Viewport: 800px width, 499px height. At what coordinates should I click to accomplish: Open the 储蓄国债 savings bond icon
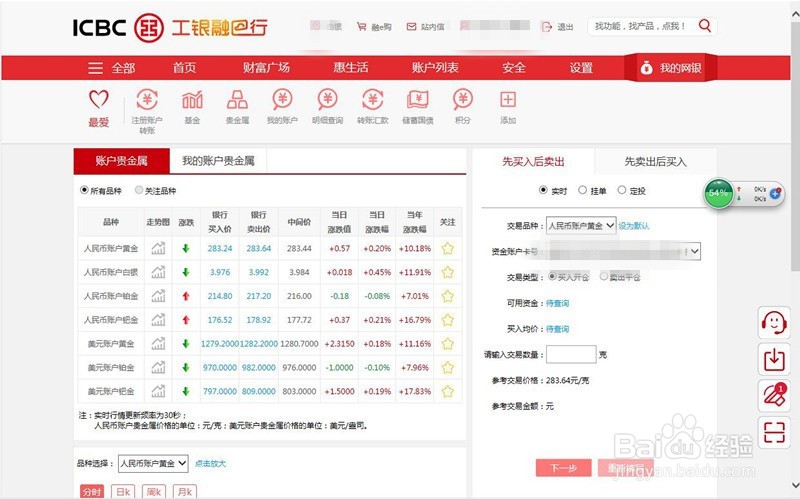coord(417,99)
